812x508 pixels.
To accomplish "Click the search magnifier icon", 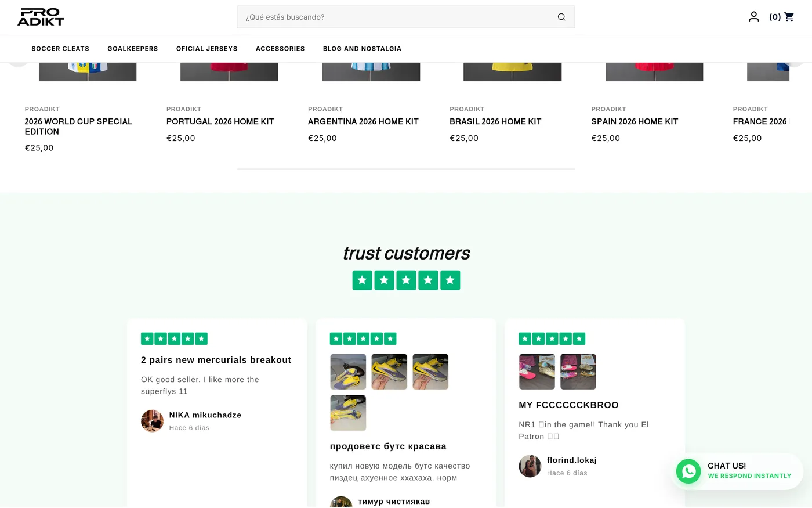I will [561, 17].
